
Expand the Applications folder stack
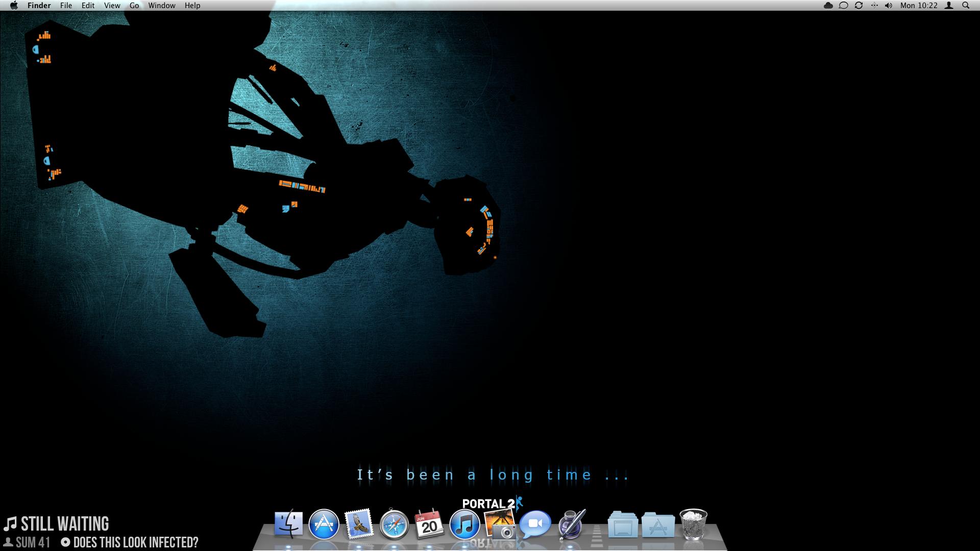coord(658,525)
